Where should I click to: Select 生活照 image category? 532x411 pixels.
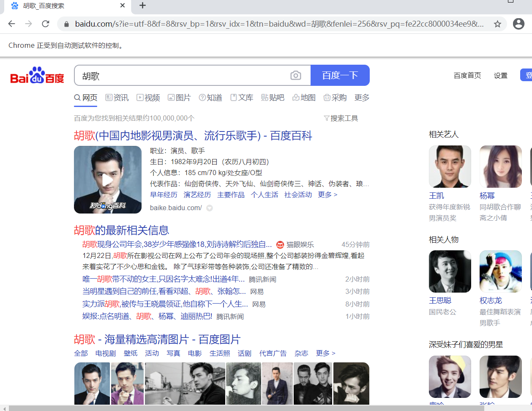[220, 353]
